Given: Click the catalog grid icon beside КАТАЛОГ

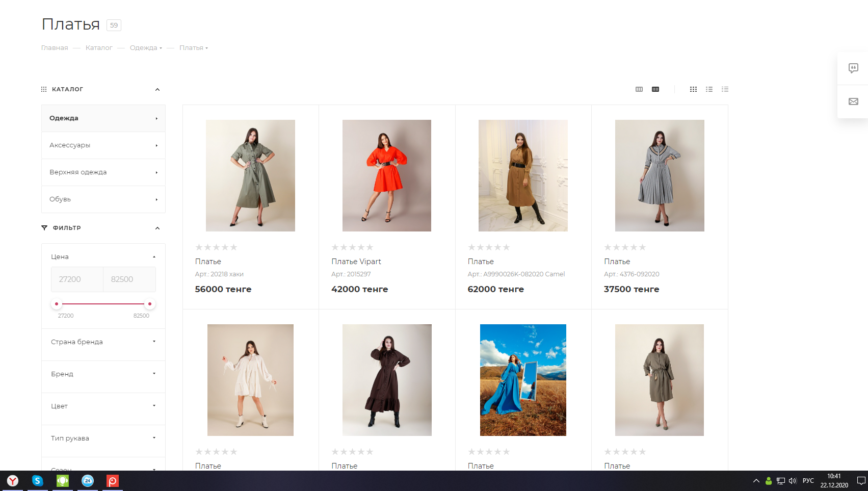Looking at the screenshot, I should point(44,89).
